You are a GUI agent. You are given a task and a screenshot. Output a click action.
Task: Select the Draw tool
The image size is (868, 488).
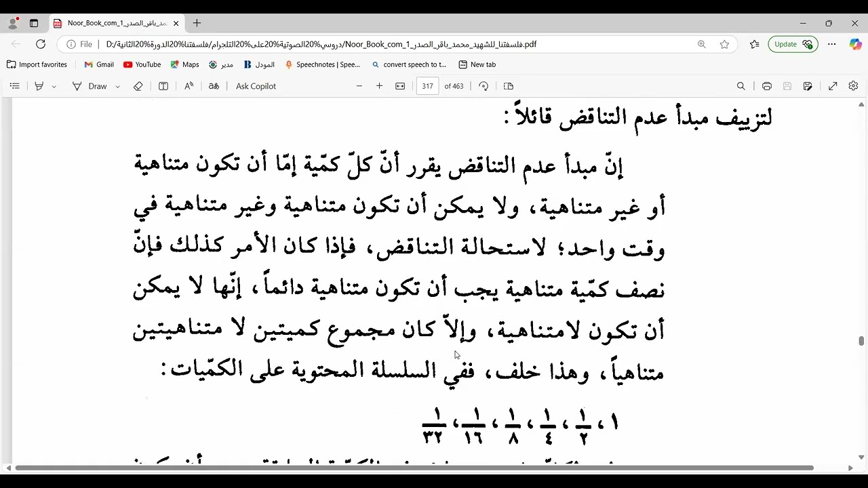[90, 86]
